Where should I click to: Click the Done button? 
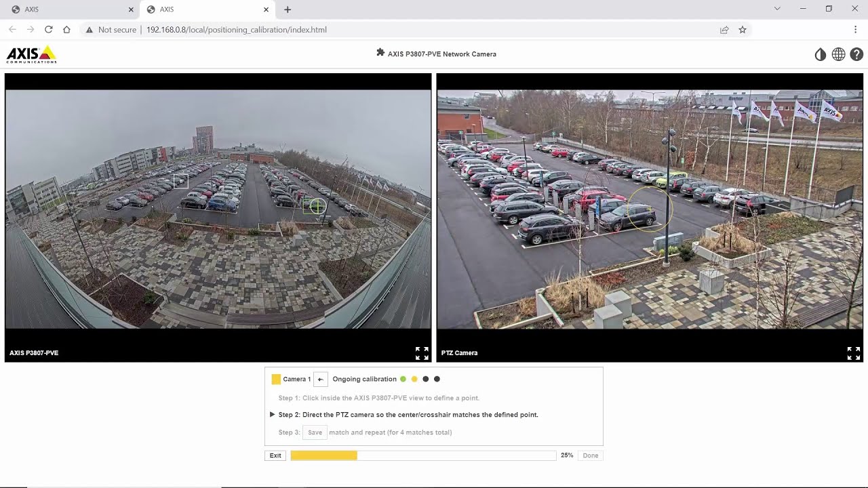tap(591, 455)
